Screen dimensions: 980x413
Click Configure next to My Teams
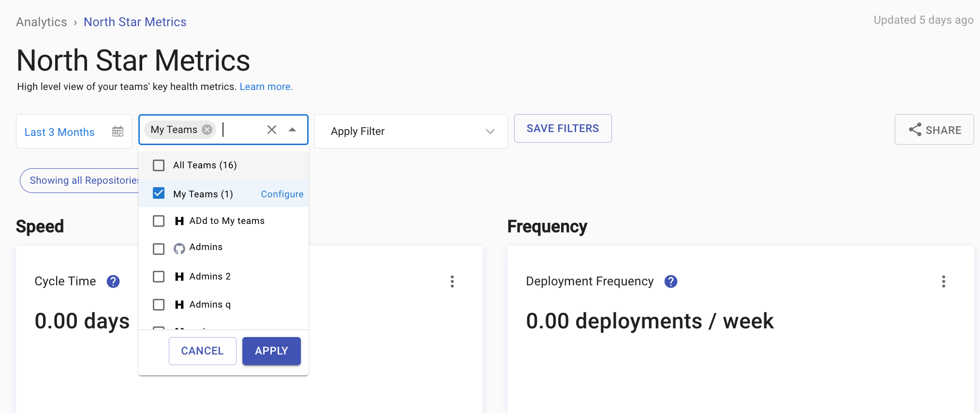[282, 194]
